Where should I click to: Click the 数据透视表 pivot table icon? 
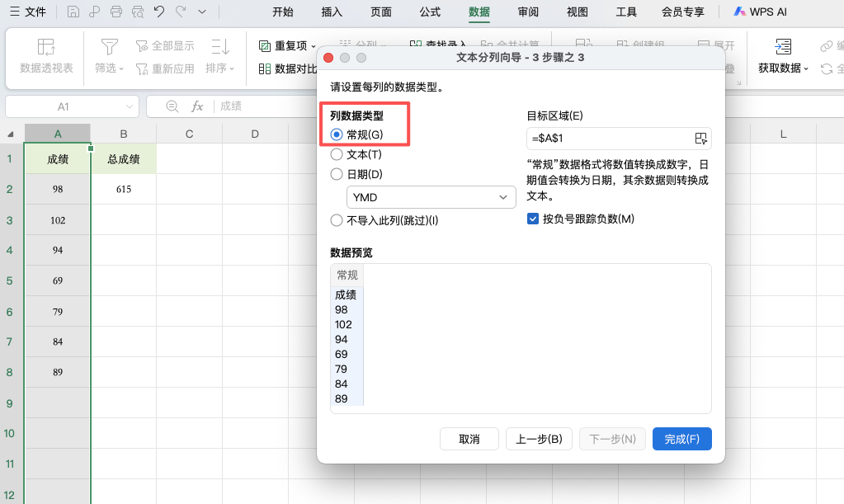coord(46,47)
